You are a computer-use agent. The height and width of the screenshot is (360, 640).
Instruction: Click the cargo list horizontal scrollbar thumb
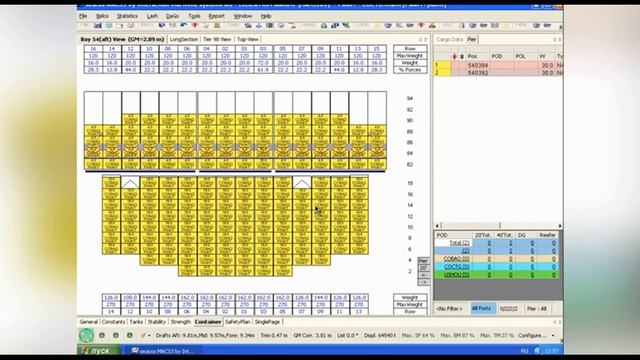click(471, 226)
